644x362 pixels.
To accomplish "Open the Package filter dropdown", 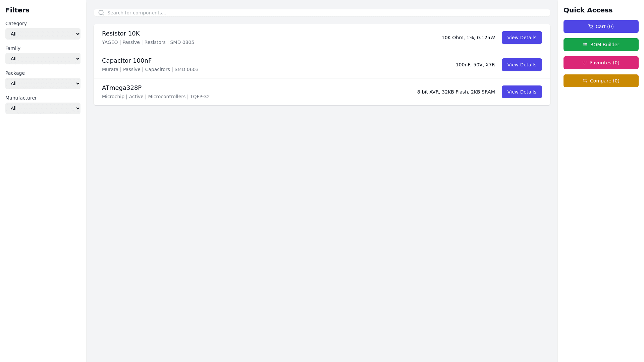I will [43, 83].
